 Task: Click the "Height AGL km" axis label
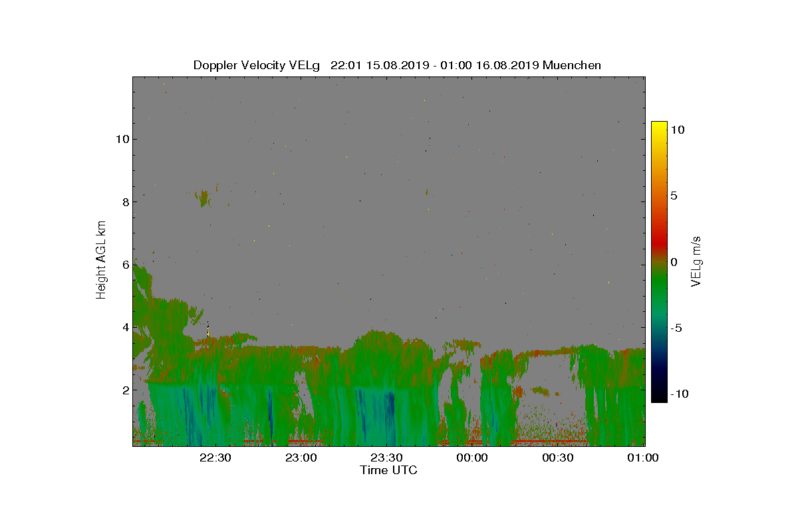click(101, 259)
